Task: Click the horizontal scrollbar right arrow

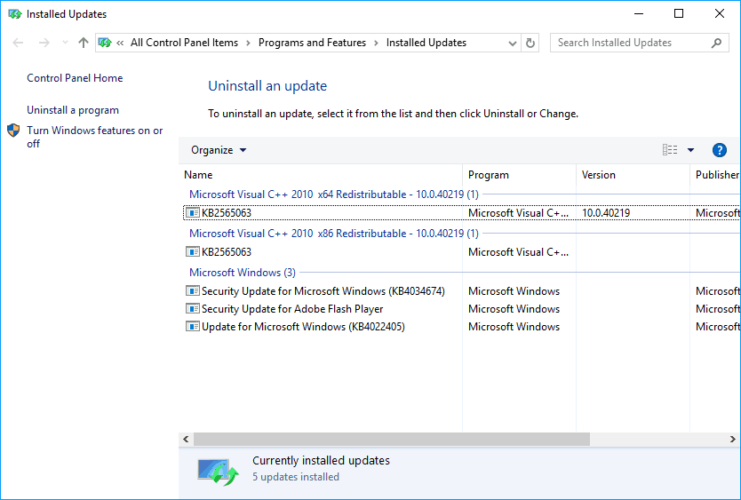Action: (732, 439)
